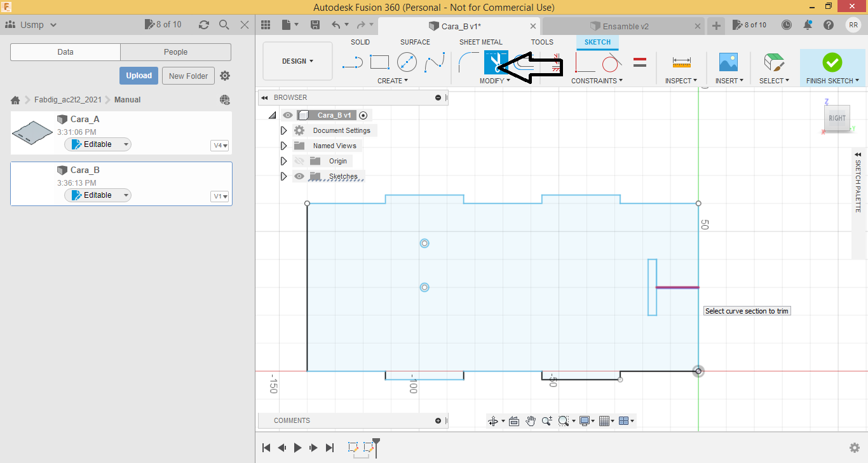Click the Insert image icon

tap(728, 62)
